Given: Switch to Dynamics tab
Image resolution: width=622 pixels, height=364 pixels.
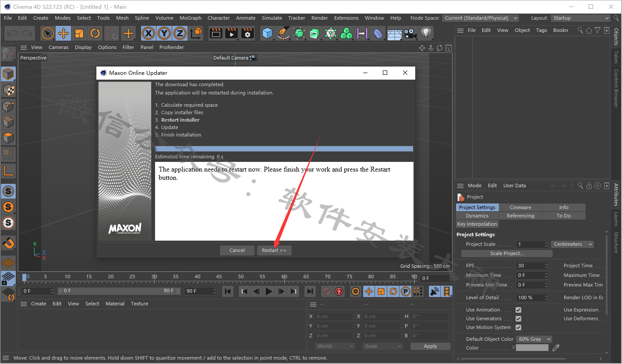Looking at the screenshot, I should pos(477,216).
